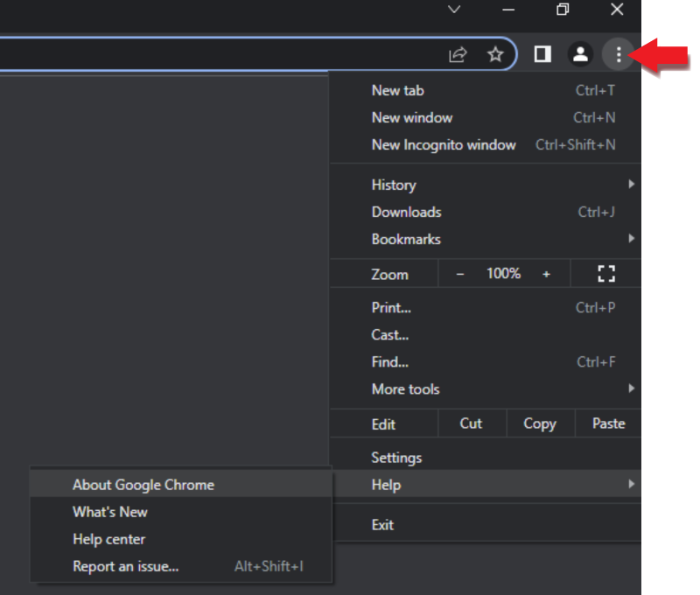700x595 pixels.
Task: Zoom out with the minus icon
Action: pos(459,273)
